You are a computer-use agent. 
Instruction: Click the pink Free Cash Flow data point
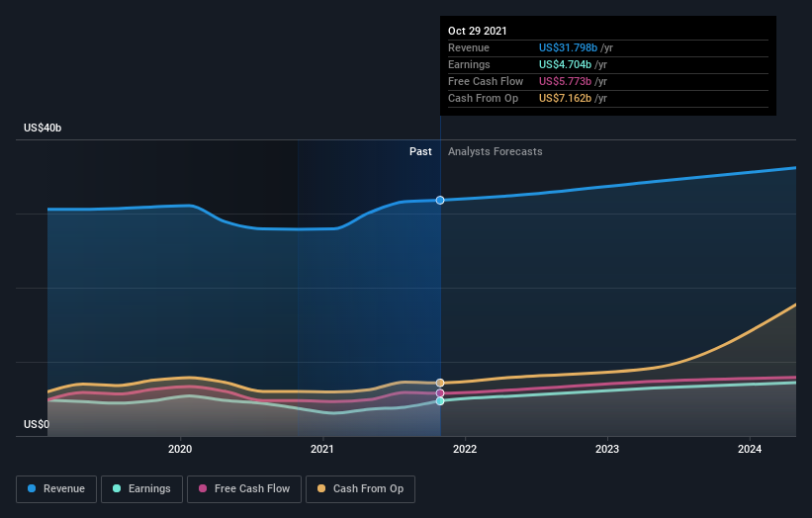pos(440,393)
